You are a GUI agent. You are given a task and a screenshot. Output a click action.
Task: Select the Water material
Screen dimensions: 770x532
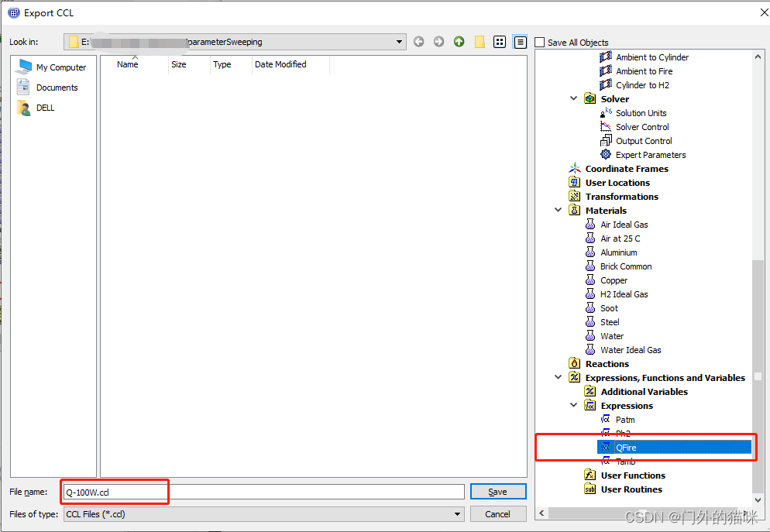click(612, 336)
